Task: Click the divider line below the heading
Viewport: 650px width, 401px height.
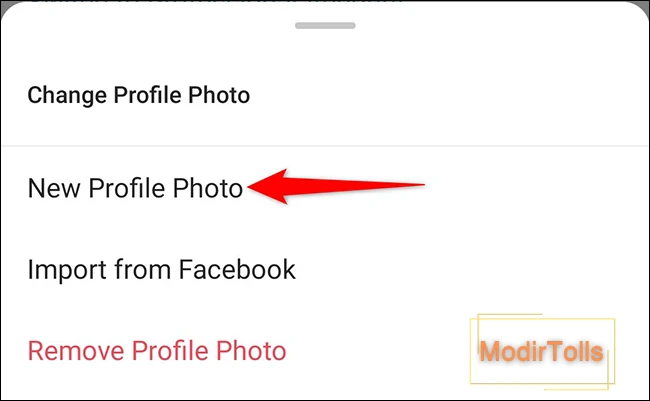Action: click(325, 146)
